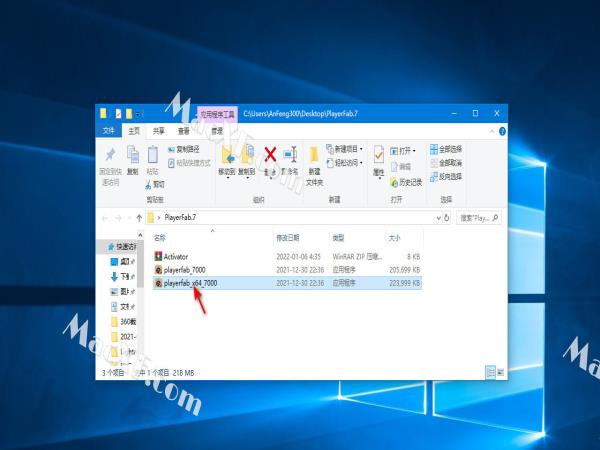Image resolution: width=600 pixels, height=450 pixels.
Task: Click Select all in ribbon
Action: click(446, 149)
